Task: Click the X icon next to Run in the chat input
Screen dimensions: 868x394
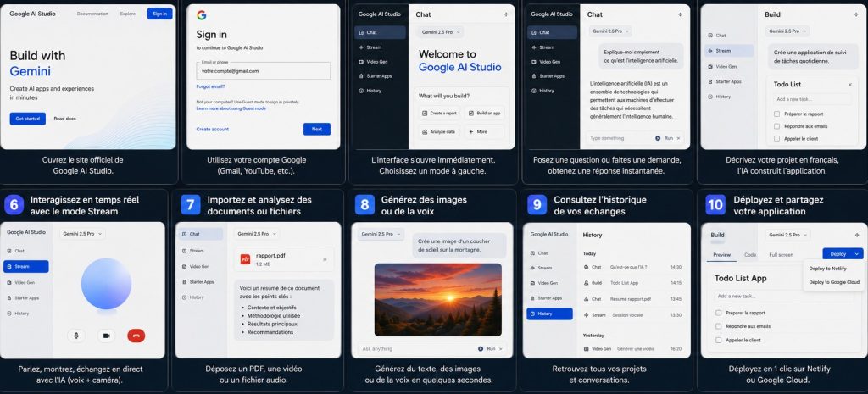Action: tap(679, 138)
